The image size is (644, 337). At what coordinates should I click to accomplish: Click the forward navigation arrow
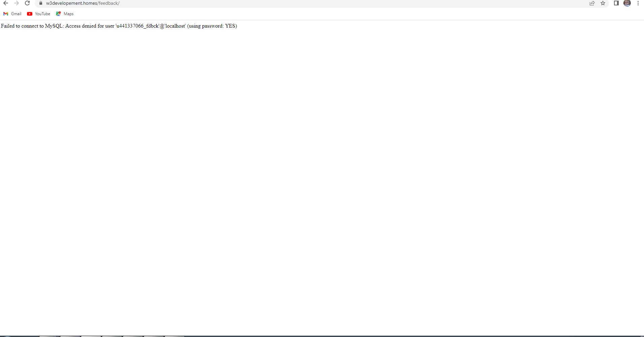17,3
